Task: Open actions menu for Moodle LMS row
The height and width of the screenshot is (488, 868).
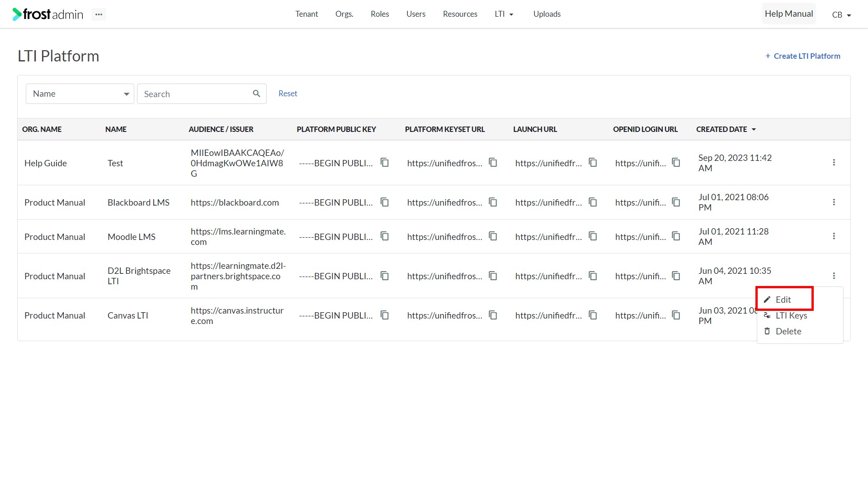Action: click(x=834, y=236)
